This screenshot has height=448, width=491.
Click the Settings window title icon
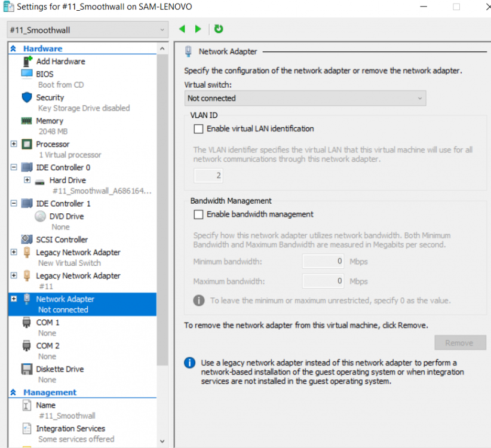pos(8,7)
